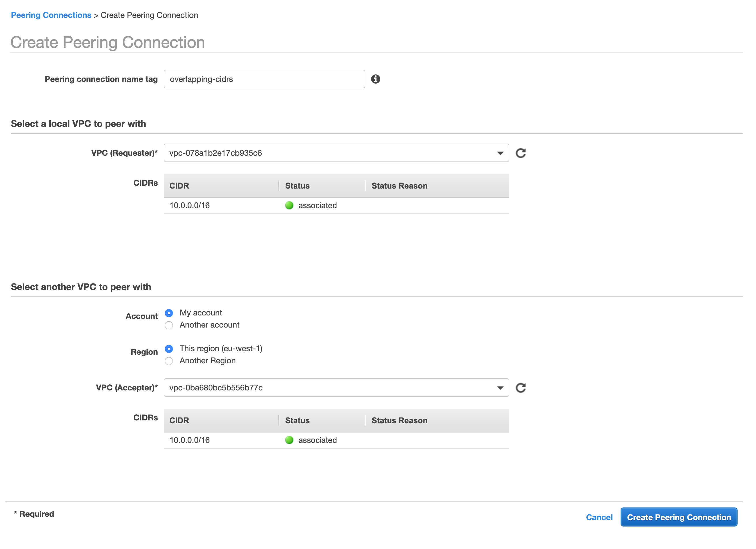The image size is (756, 549).
Task: Select the My account radio button
Action: pos(169,313)
